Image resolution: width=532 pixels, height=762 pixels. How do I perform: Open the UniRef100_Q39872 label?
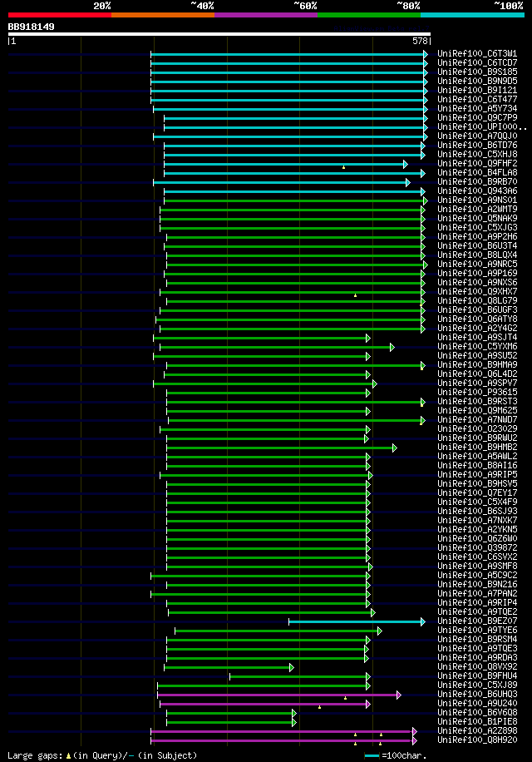click(x=477, y=548)
